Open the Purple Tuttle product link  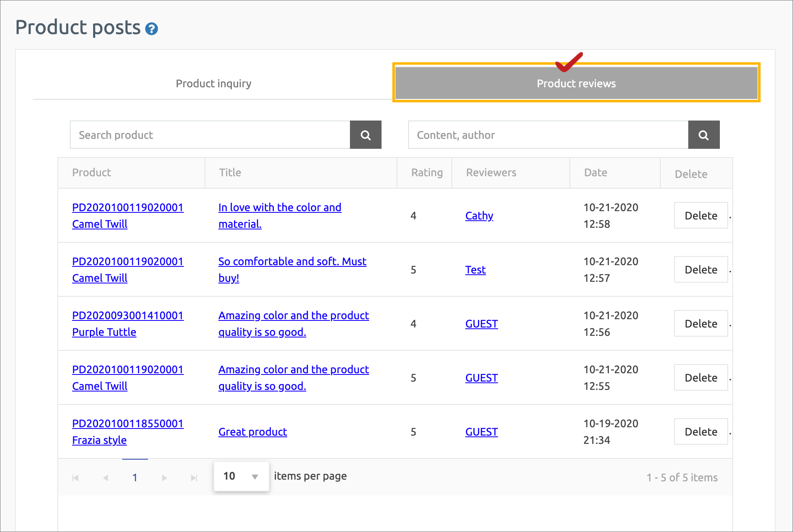104,332
